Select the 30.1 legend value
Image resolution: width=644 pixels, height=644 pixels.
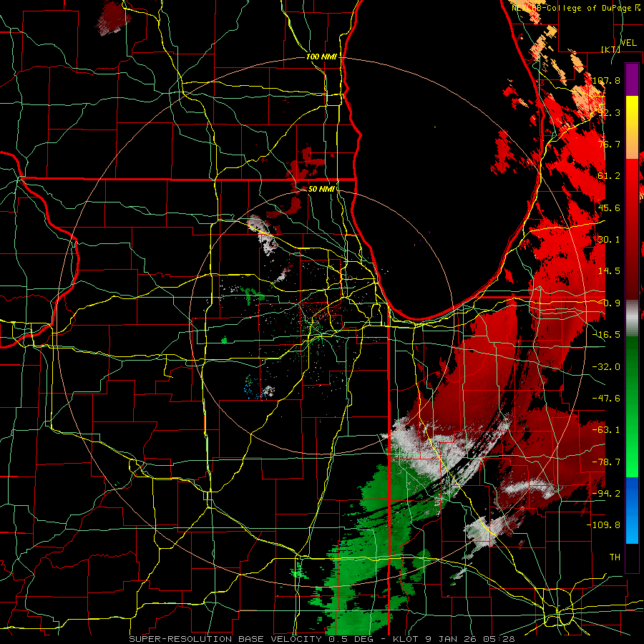(609, 240)
